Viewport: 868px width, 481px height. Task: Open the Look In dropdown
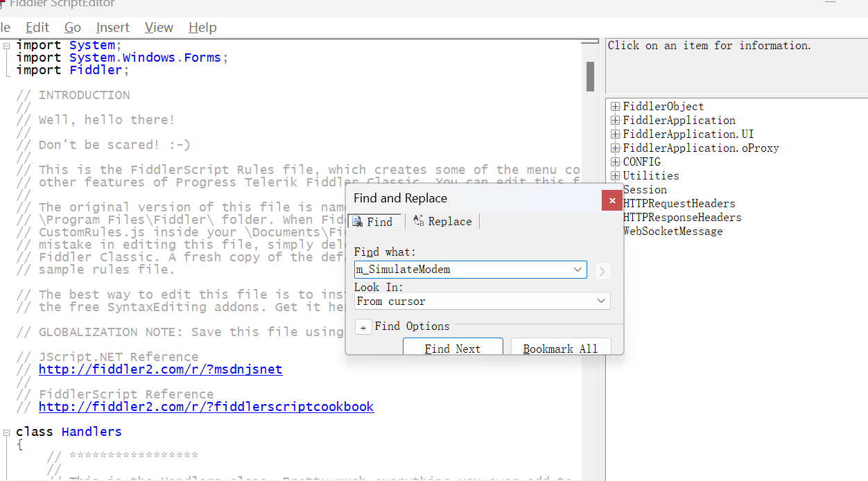(601, 301)
